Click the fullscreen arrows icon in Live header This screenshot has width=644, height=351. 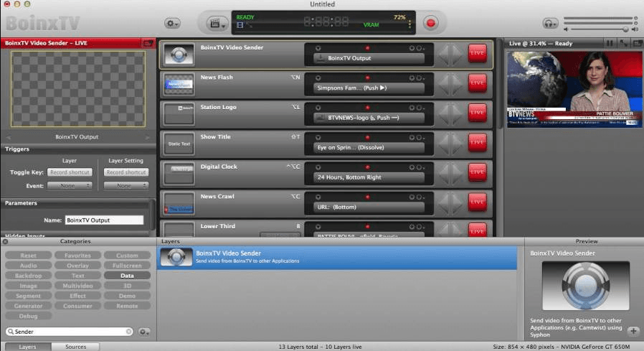pyautogui.click(x=623, y=43)
